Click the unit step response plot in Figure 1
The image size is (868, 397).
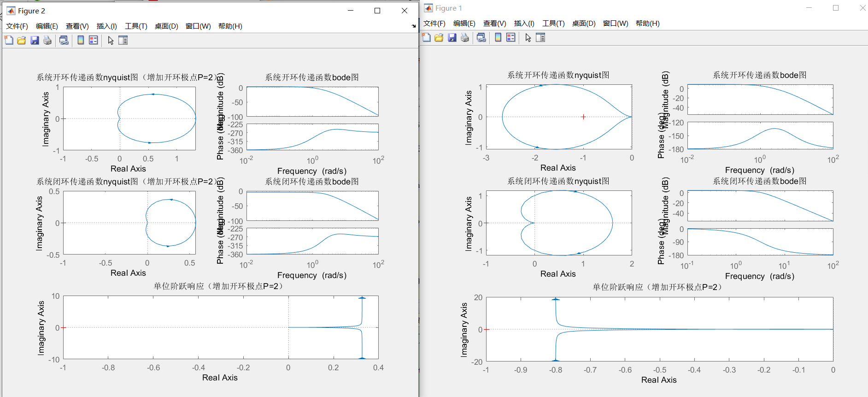point(660,329)
